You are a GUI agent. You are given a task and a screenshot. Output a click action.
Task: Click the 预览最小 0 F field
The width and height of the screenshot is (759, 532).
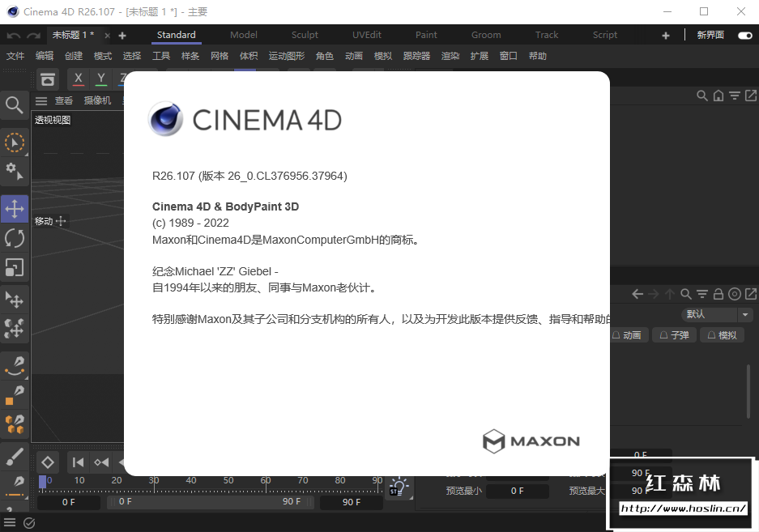coord(517,491)
